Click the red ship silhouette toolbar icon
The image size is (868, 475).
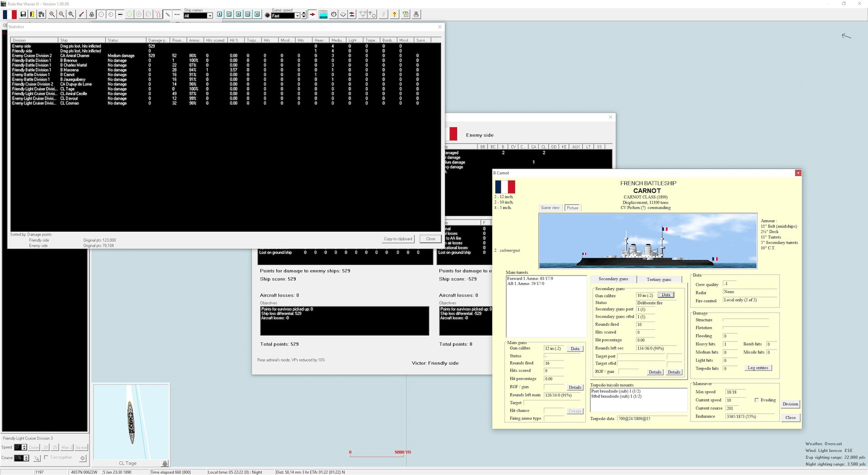coord(352,14)
